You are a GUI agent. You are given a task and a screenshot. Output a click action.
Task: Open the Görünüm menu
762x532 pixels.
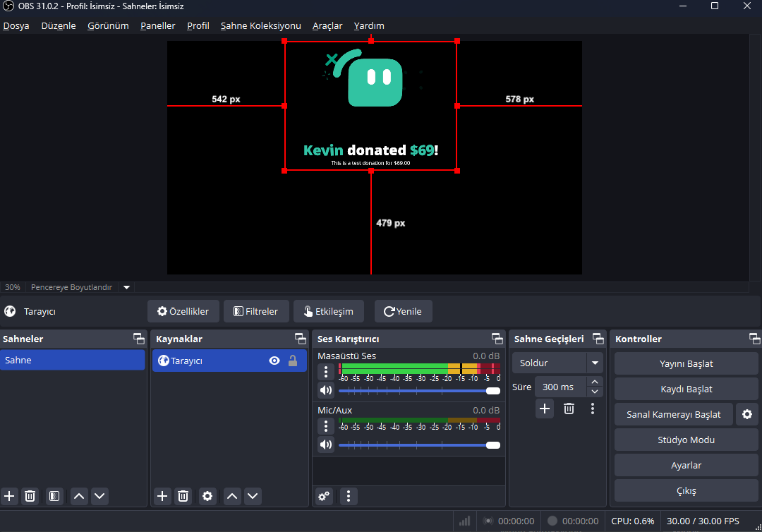108,25
